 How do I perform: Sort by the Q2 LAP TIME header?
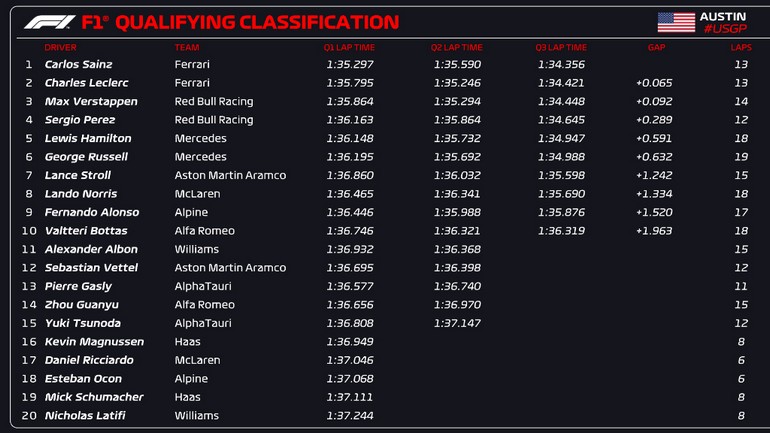[x=457, y=47]
